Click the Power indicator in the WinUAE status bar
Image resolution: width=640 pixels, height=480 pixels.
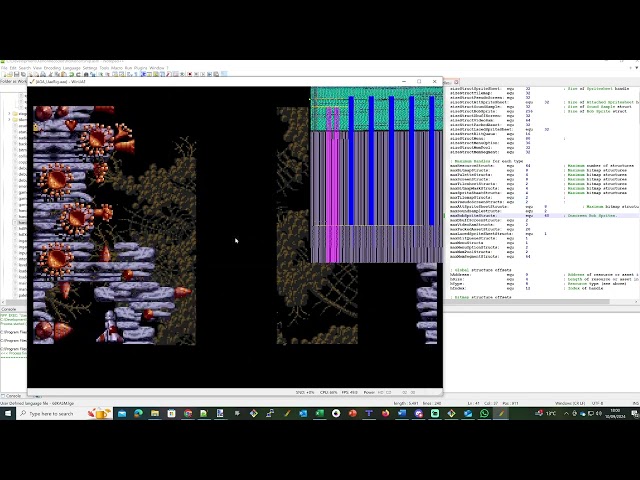pos(369,392)
